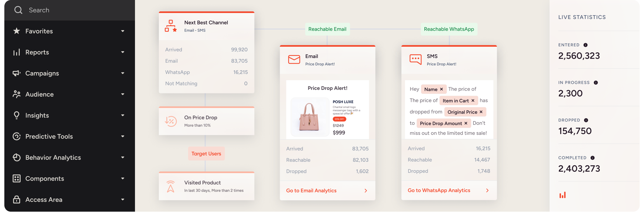Viewport: 644px width, 216px height.
Task: Click the Insights lightbulb icon
Action: click(17, 115)
